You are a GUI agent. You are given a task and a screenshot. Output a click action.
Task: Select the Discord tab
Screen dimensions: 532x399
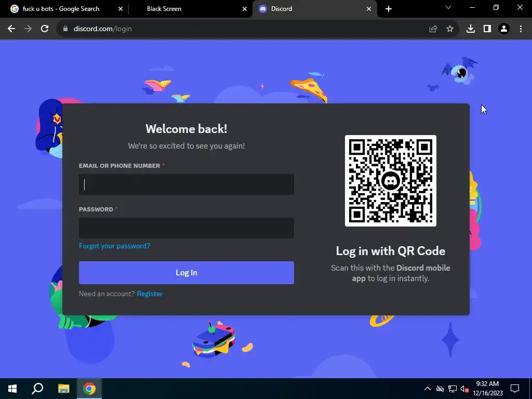(x=314, y=9)
